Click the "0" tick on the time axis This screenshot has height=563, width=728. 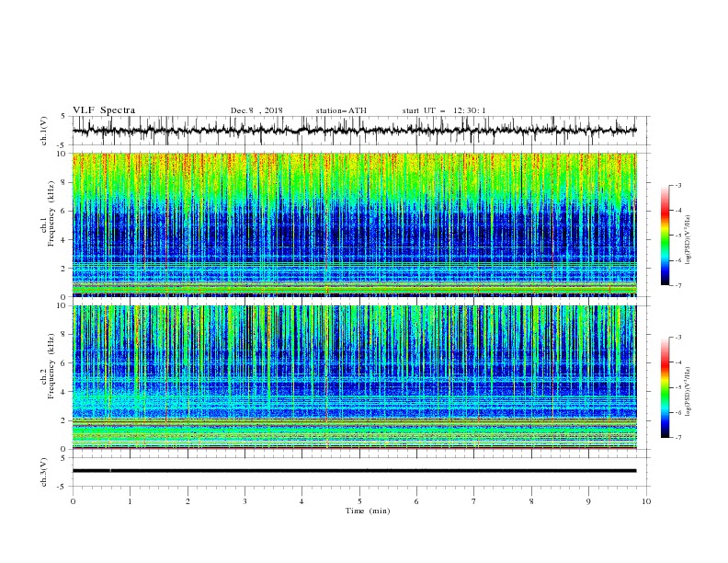[x=73, y=501]
